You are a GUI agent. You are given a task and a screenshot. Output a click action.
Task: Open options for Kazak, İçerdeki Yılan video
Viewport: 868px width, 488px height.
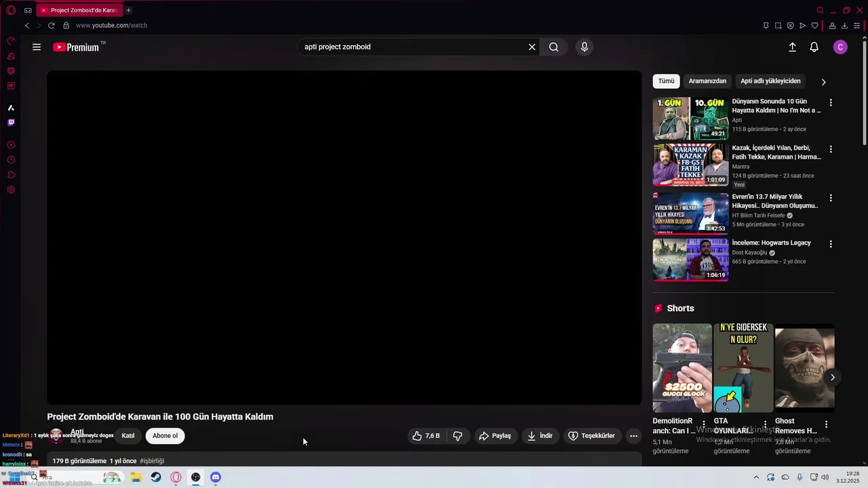coord(831,149)
